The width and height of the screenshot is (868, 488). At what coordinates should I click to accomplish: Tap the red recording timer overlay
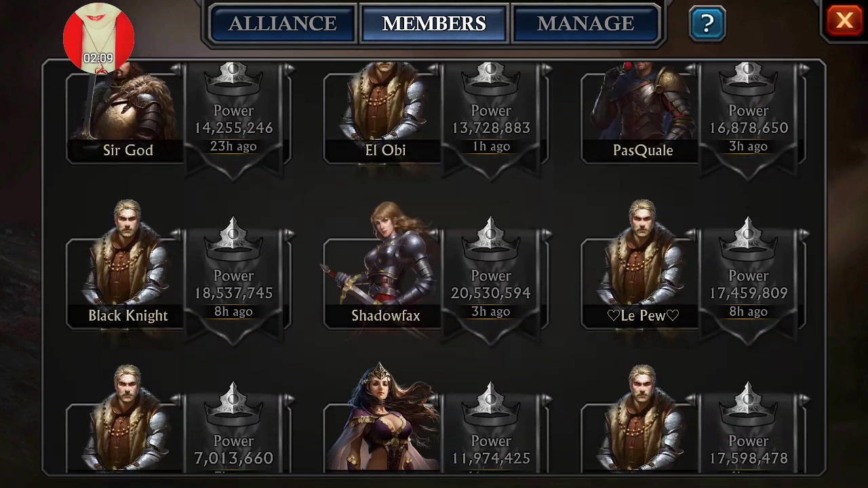click(x=99, y=38)
